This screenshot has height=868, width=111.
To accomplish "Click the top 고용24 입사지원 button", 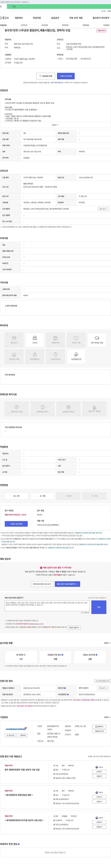I will tap(66, 76).
